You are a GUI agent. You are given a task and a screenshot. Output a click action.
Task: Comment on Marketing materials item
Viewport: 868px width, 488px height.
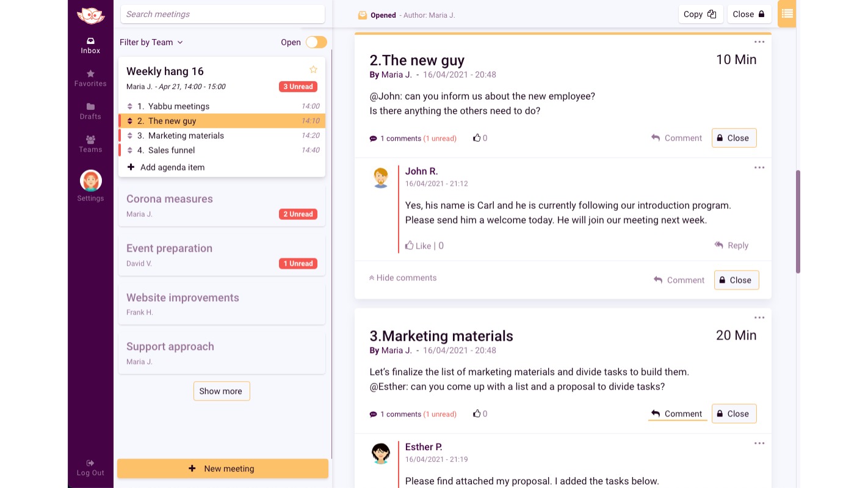tap(677, 413)
